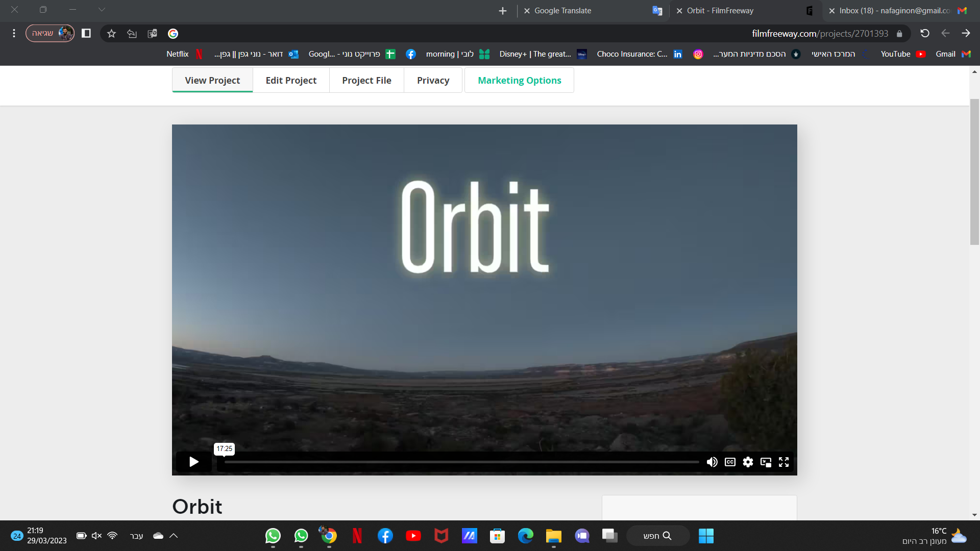Viewport: 980px width, 551px height.
Task: Seek along the video progress bar
Action: (x=459, y=462)
